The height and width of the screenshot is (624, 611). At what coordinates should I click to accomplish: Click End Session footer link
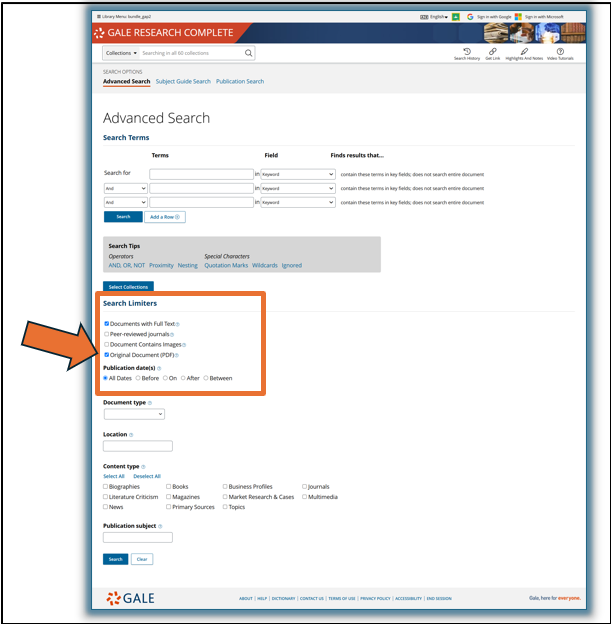(x=439, y=599)
